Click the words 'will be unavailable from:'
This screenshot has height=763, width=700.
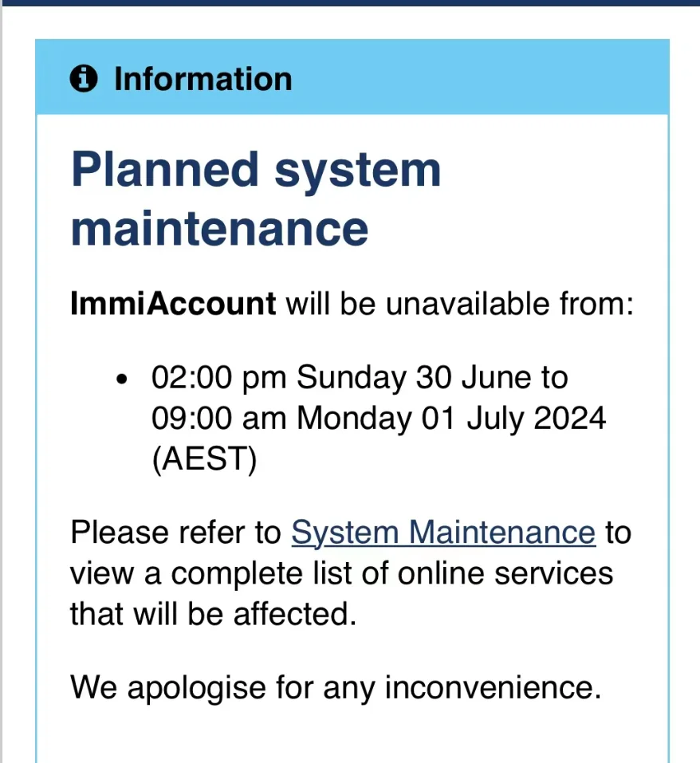pos(460,304)
